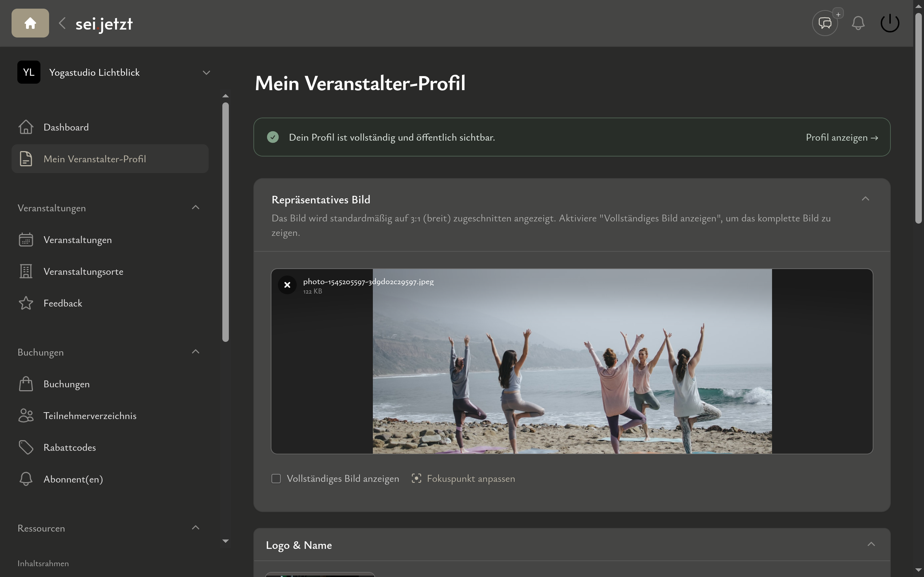Image resolution: width=924 pixels, height=577 pixels.
Task: Collapse the Veranstaltungen sidebar section
Action: [x=196, y=208]
